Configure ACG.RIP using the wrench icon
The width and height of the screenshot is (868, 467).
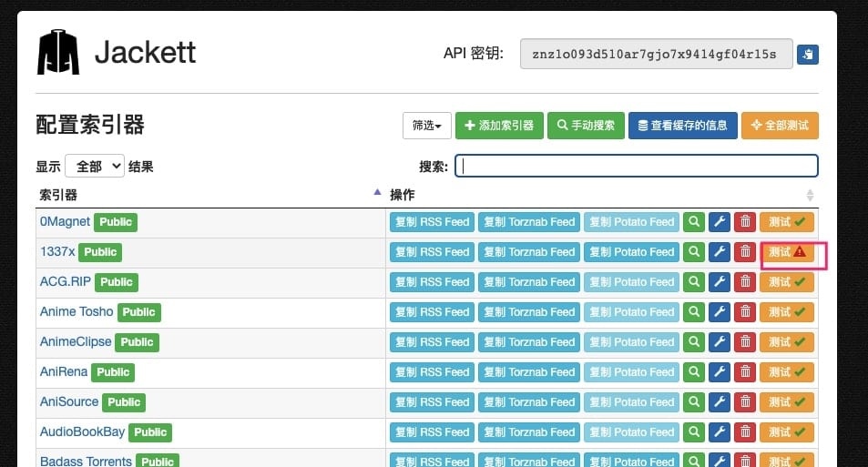pyautogui.click(x=720, y=281)
